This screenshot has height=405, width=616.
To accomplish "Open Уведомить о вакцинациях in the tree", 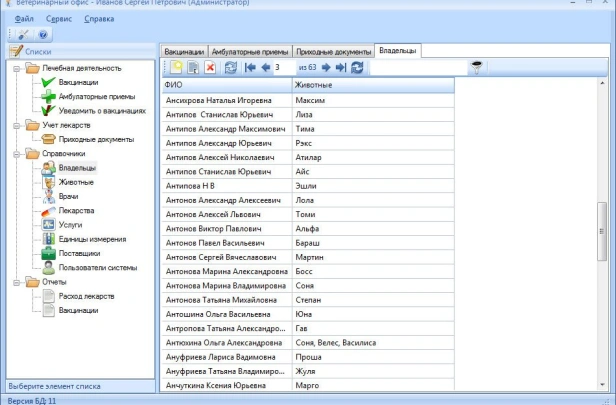I will pos(102,110).
